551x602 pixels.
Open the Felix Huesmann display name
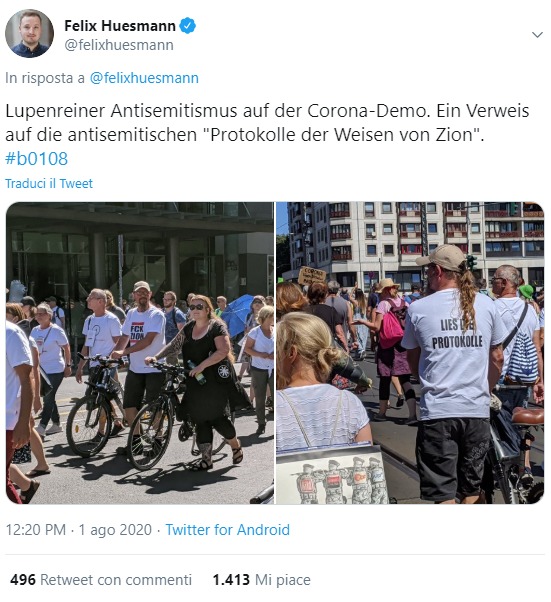(120, 26)
